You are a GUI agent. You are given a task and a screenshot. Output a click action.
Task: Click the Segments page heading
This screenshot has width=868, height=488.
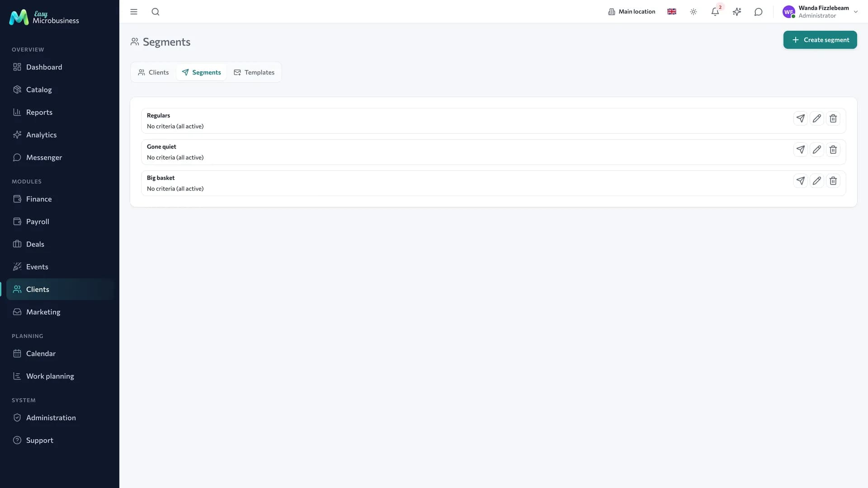pyautogui.click(x=166, y=42)
